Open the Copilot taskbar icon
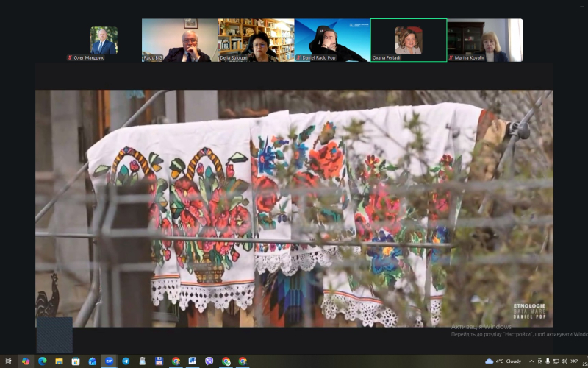The height and width of the screenshot is (368, 588). point(26,361)
